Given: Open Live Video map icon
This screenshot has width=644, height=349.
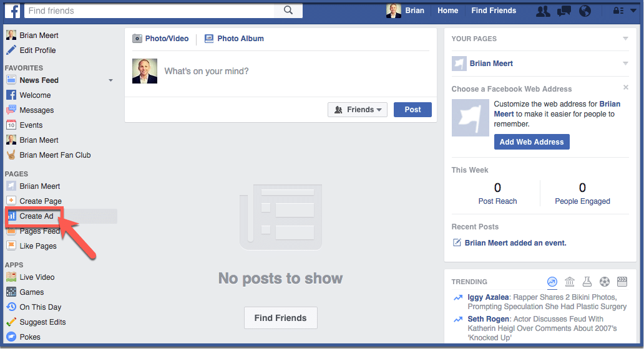Looking at the screenshot, I should (x=11, y=277).
